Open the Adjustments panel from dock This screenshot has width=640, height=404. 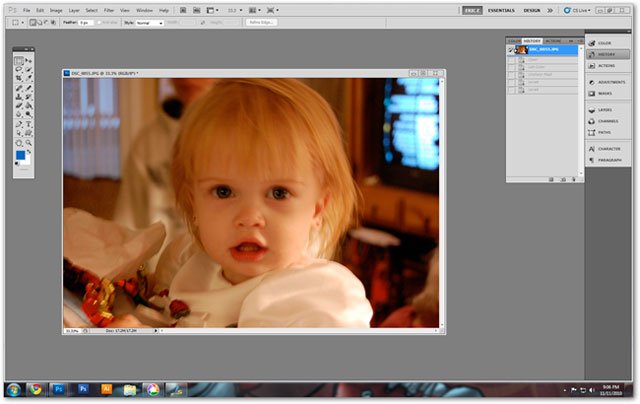coord(608,82)
